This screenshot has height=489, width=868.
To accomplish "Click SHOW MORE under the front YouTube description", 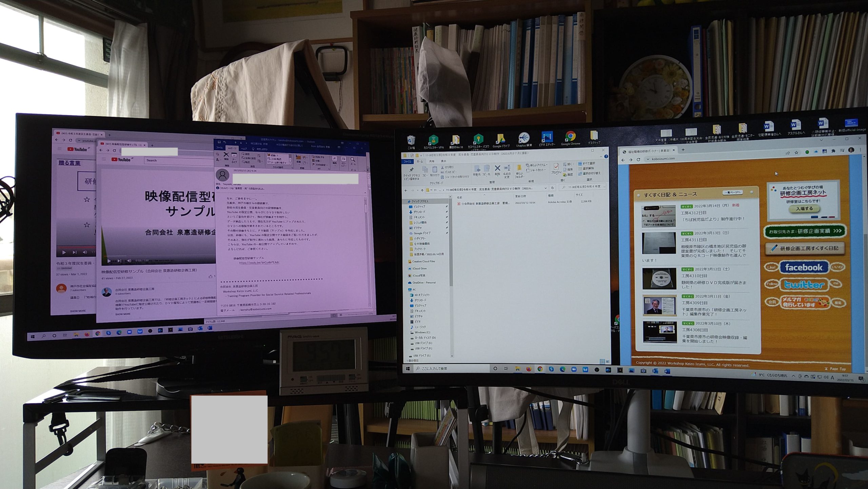I will pos(123,314).
